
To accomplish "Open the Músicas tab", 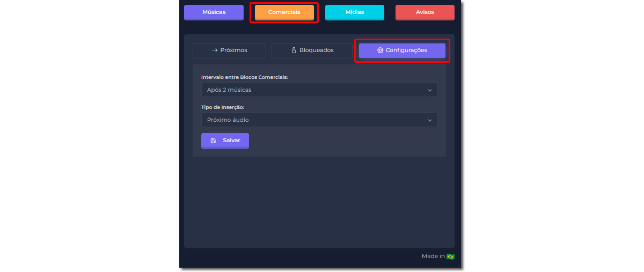I will point(214,12).
